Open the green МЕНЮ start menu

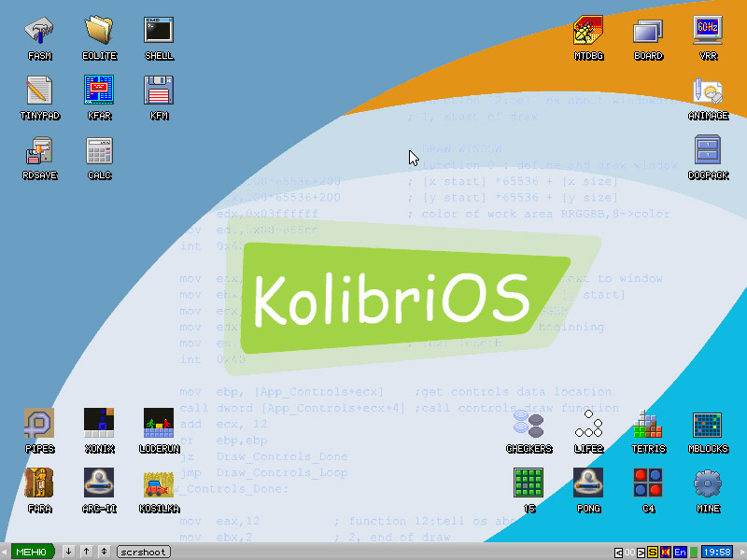33,552
